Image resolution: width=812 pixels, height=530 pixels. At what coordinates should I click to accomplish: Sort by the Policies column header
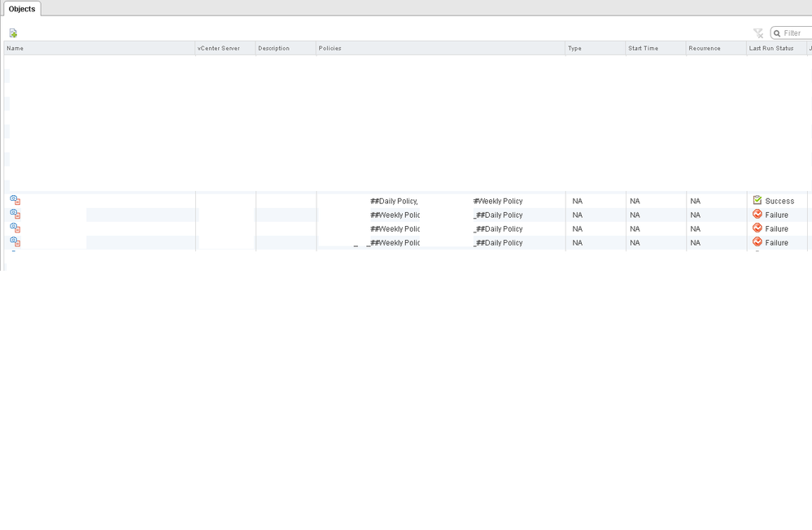coord(330,49)
